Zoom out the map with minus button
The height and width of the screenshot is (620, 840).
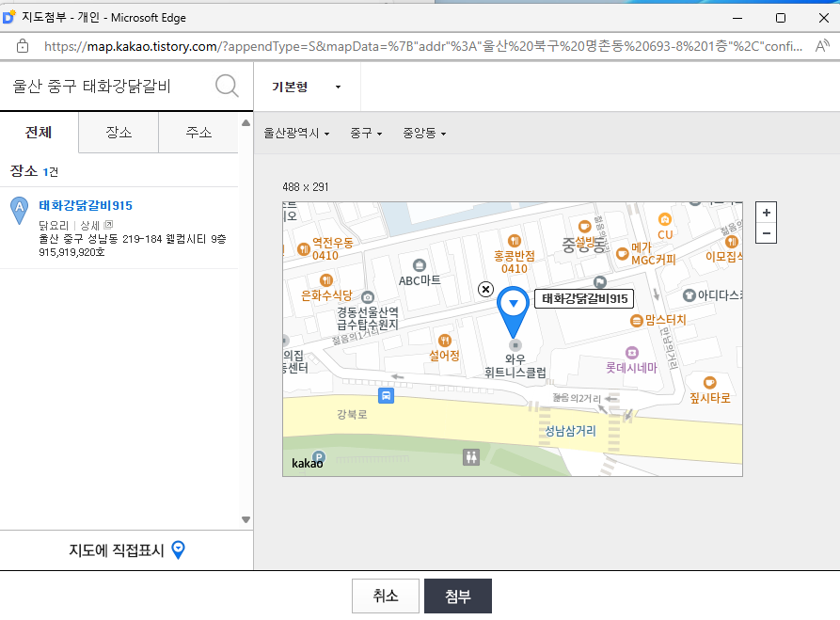tap(766, 233)
